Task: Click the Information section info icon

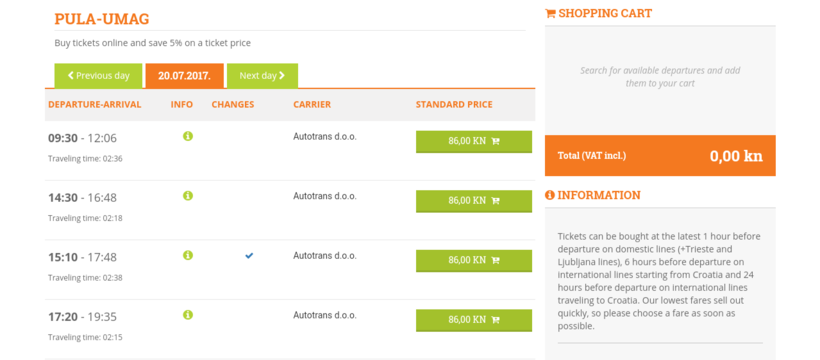Action: [x=550, y=195]
